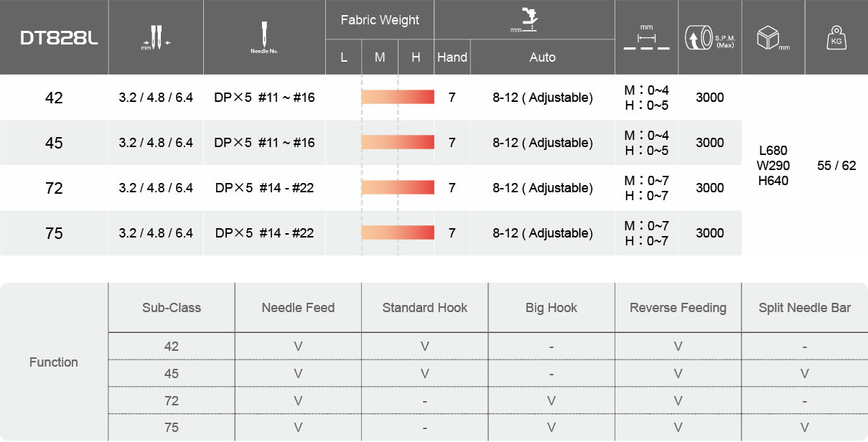Select the Fabric Weight header
868x442 pixels.
pos(380,20)
